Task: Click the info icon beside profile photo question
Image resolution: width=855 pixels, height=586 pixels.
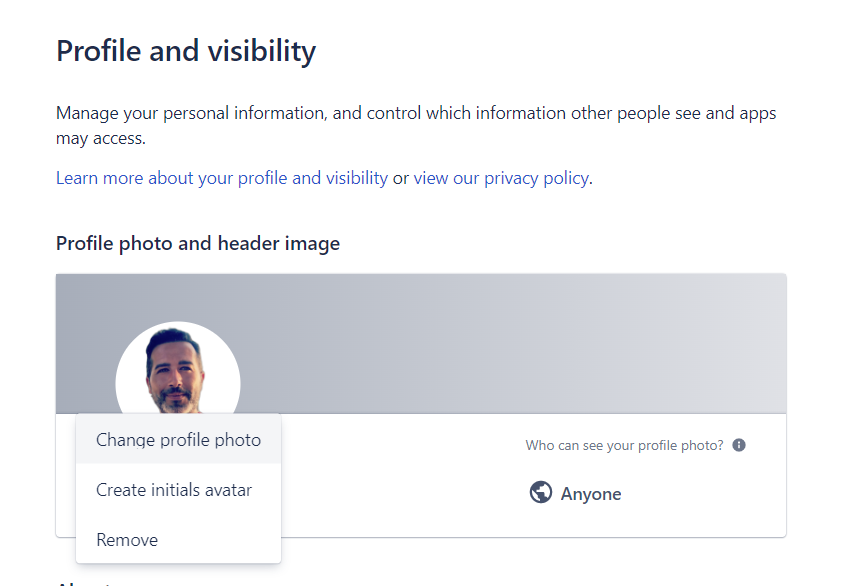Action: click(739, 445)
